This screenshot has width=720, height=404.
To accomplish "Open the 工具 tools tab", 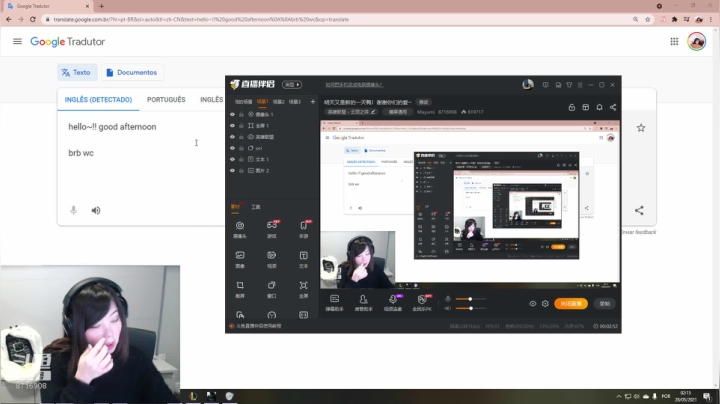I will [256, 207].
